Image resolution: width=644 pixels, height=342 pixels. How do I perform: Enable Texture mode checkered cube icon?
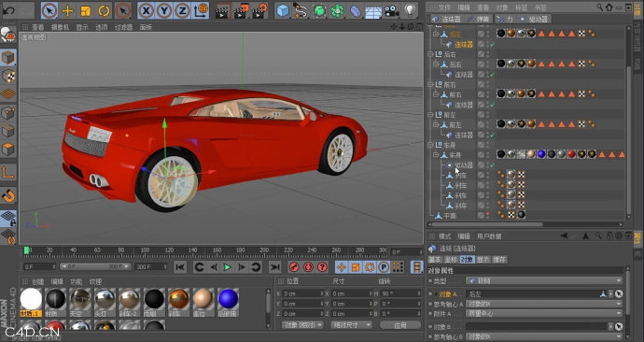[8, 76]
